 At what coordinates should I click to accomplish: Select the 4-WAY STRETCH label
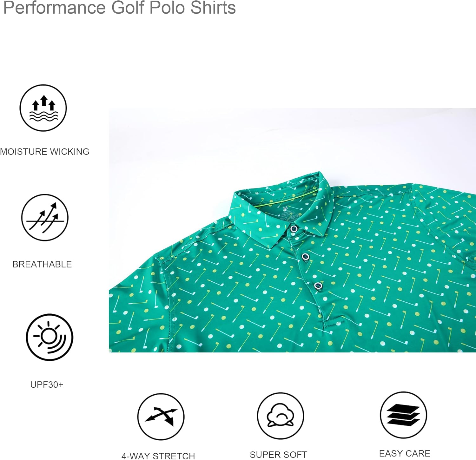click(x=158, y=456)
